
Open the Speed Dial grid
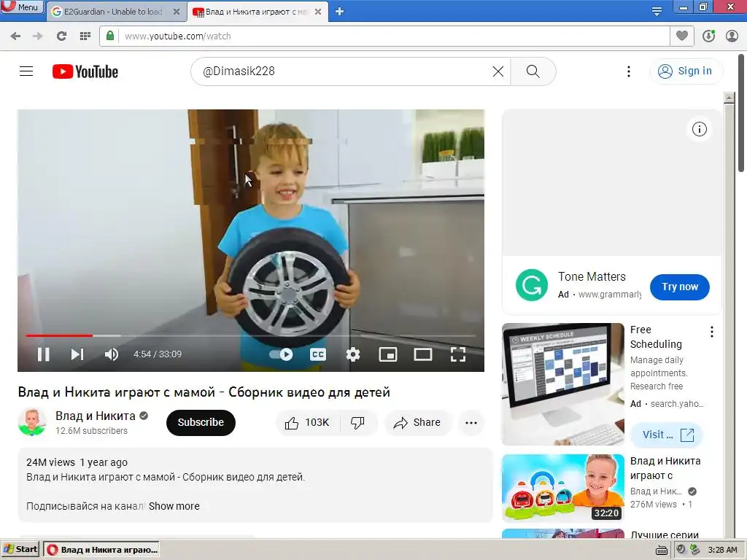click(85, 36)
